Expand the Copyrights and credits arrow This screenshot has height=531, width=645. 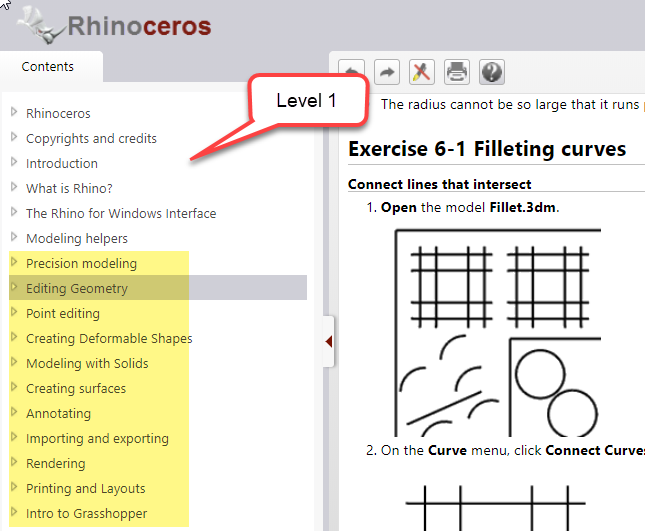pyautogui.click(x=14, y=137)
